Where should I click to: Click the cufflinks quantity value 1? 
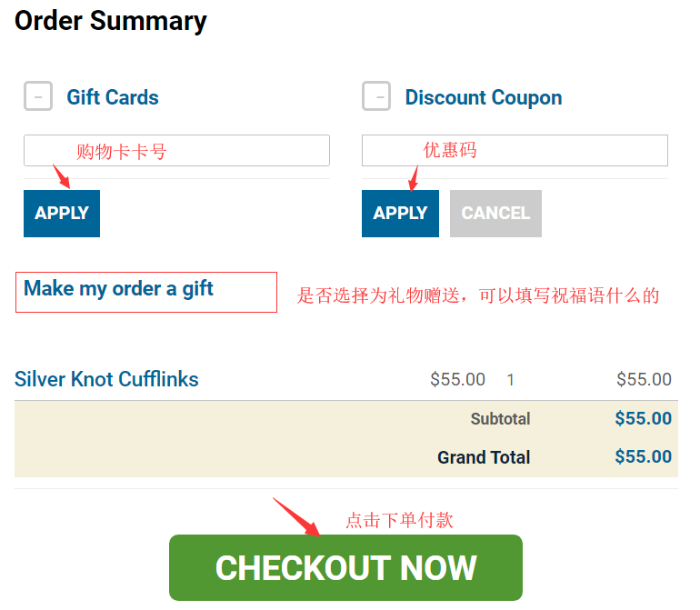coord(511,380)
